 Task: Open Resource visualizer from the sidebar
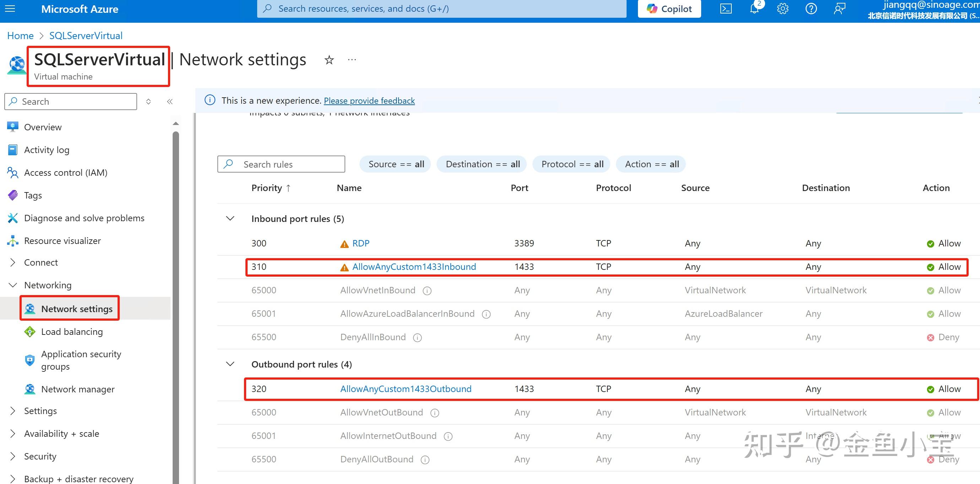coord(63,240)
